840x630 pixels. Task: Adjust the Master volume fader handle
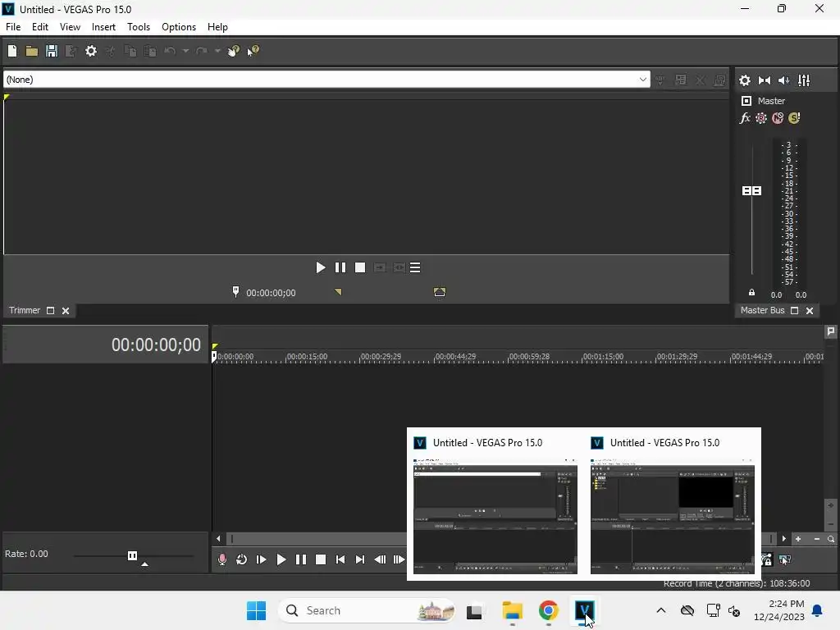coord(751,190)
